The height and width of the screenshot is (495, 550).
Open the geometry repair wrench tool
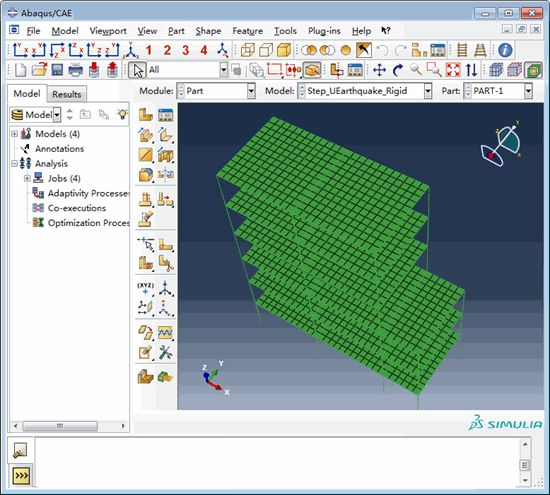(x=166, y=352)
